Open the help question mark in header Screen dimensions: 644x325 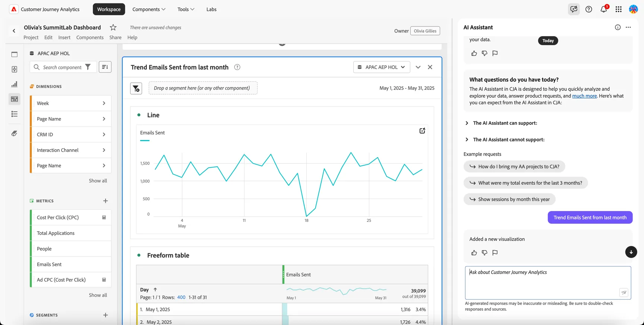coord(589,9)
